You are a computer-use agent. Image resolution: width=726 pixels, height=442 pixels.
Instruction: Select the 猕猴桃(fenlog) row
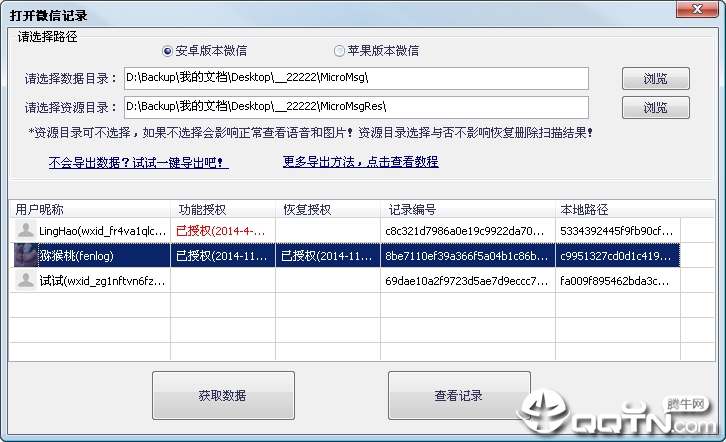tap(345, 255)
